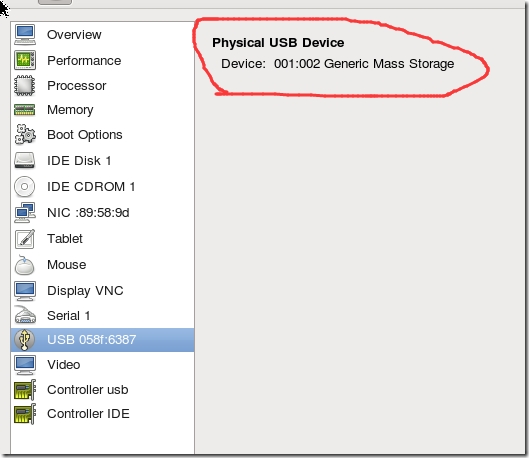Image resolution: width=529 pixels, height=458 pixels.
Task: Click the Controller IDE card icon
Action: click(x=25, y=414)
